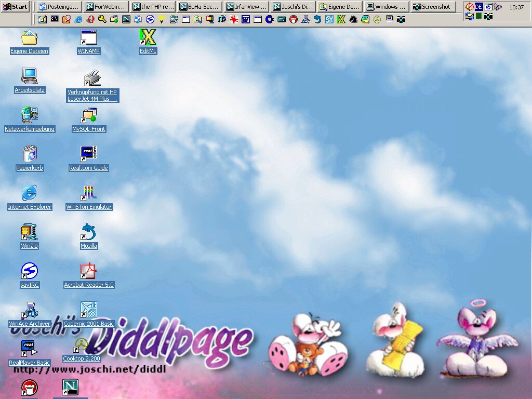This screenshot has height=399, width=532.
Task: Start EditML green X icon in quick launch
Action: 341,19
